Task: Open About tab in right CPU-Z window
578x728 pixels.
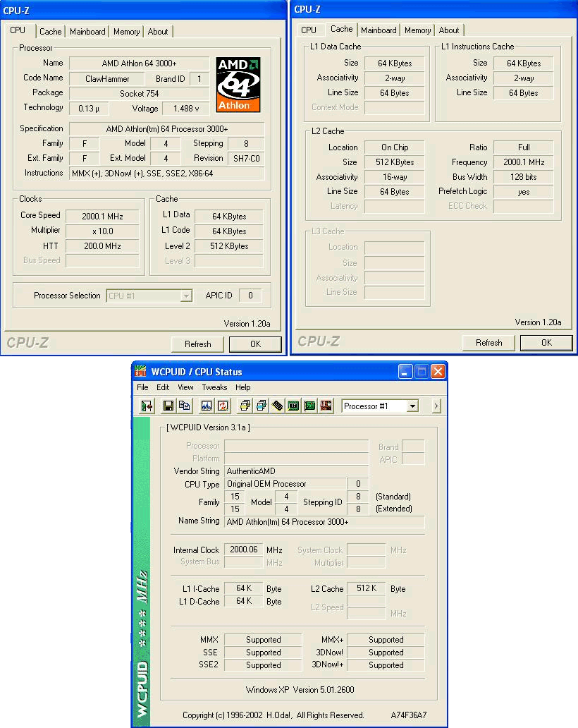Action: pos(448,30)
